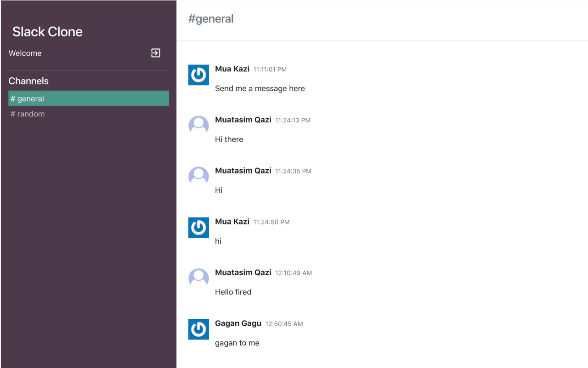Click the avatar beside the 'Hello fired' message

coord(198,278)
